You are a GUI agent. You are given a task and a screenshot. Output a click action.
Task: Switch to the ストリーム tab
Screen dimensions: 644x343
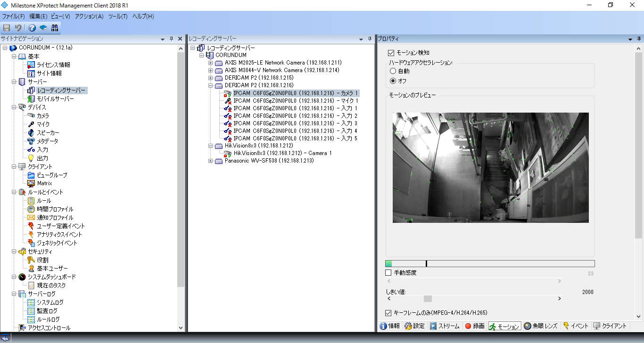(445, 326)
